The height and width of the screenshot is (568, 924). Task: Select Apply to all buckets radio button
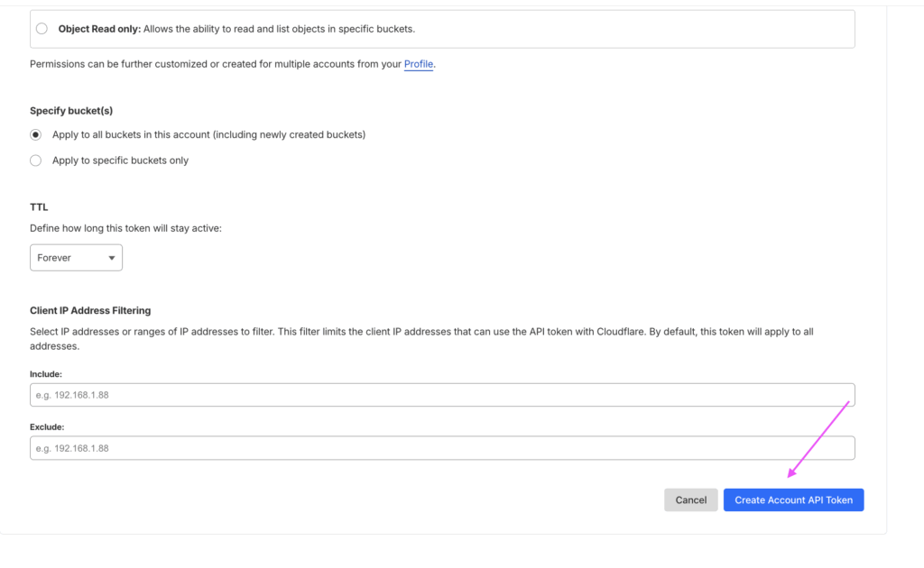click(x=36, y=135)
